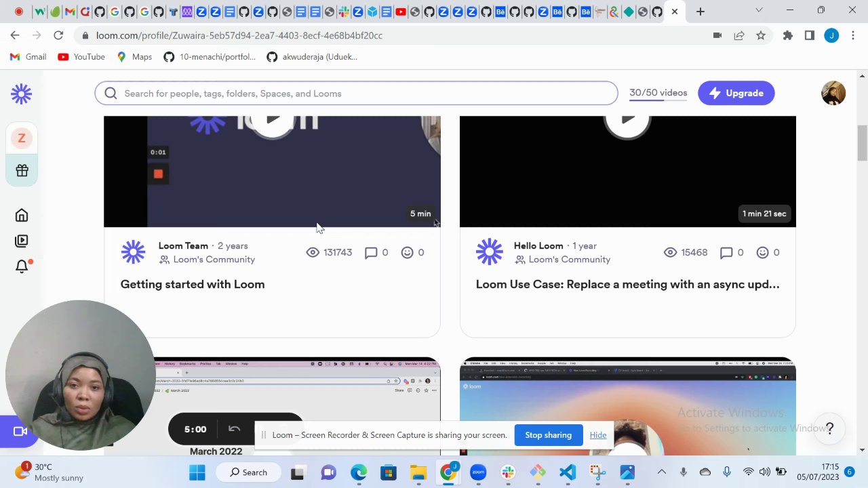The image size is (868, 488).
Task: Open the Loom Team author name
Action: point(183,246)
